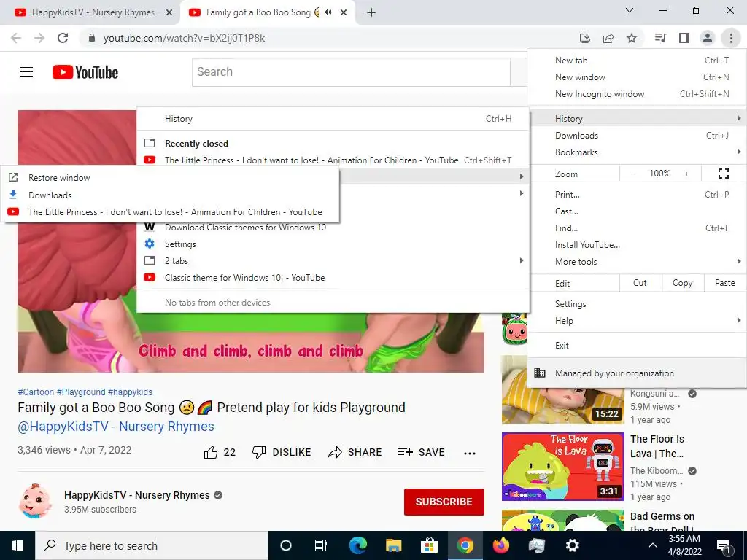The width and height of the screenshot is (747, 560).
Task: Open File Explorer from the taskbar
Action: [393, 545]
